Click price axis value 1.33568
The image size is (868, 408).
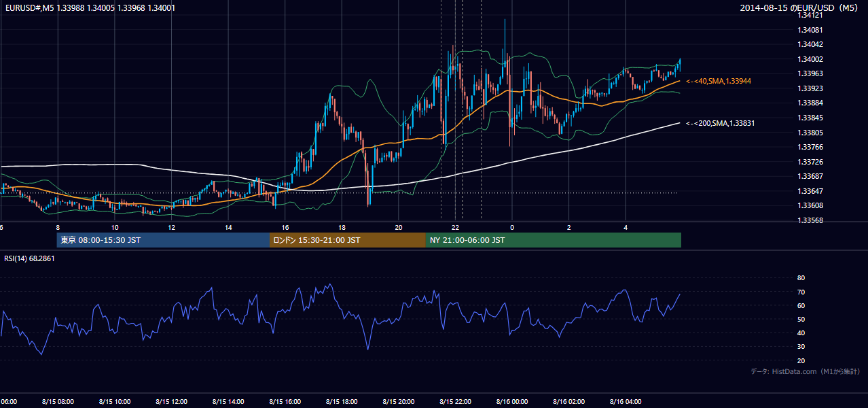pyautogui.click(x=811, y=220)
